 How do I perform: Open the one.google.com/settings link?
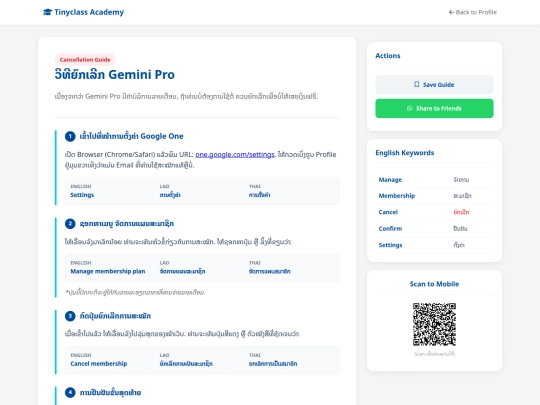click(235, 155)
